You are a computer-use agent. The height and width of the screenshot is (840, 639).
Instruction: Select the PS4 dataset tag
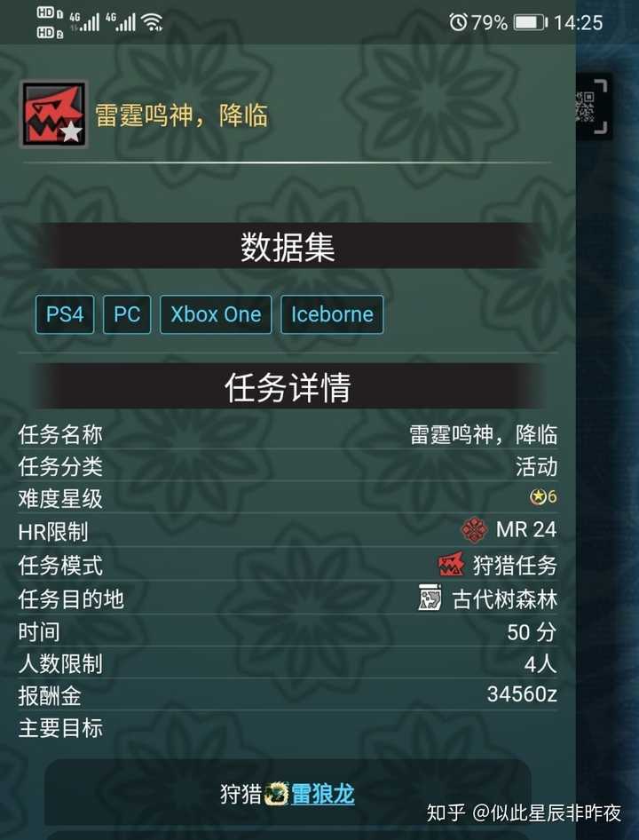(65, 314)
